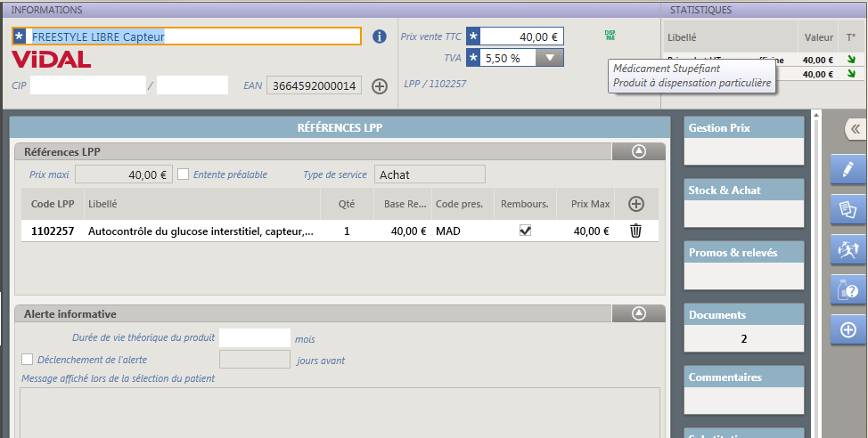The height and width of the screenshot is (438, 868).
Task: Click the Documents count 2
Action: pos(744,338)
